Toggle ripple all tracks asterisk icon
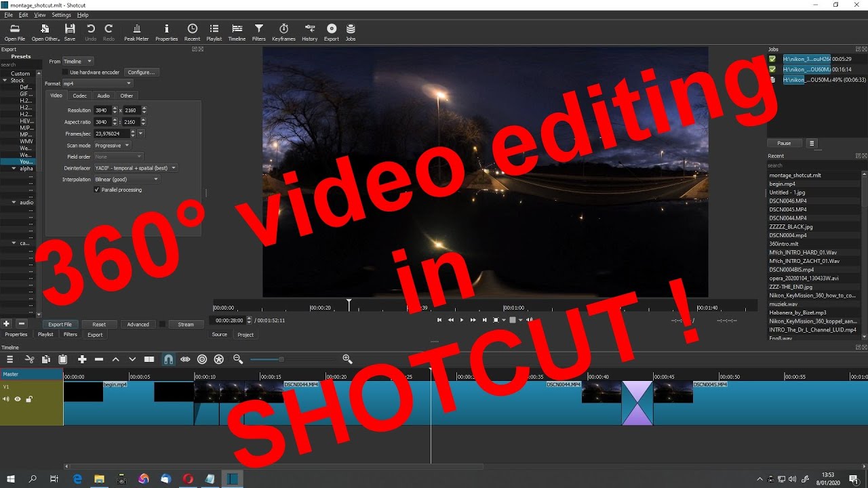Image resolution: width=868 pixels, height=488 pixels. [218, 359]
